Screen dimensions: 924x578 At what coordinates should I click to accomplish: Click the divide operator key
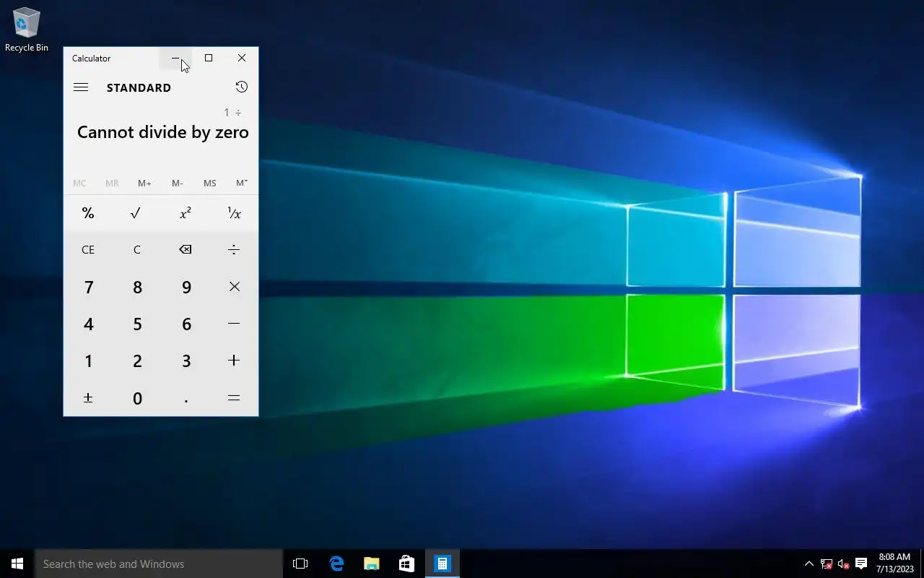pyautogui.click(x=234, y=249)
